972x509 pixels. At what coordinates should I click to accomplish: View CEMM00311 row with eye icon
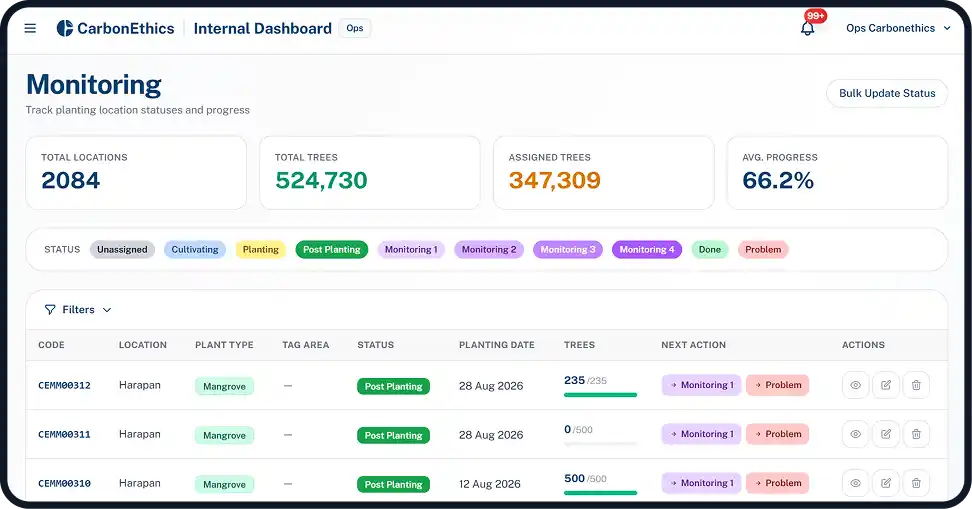click(855, 434)
